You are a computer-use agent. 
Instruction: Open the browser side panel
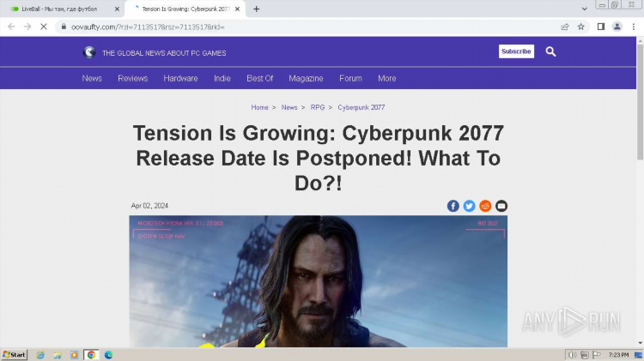601,27
